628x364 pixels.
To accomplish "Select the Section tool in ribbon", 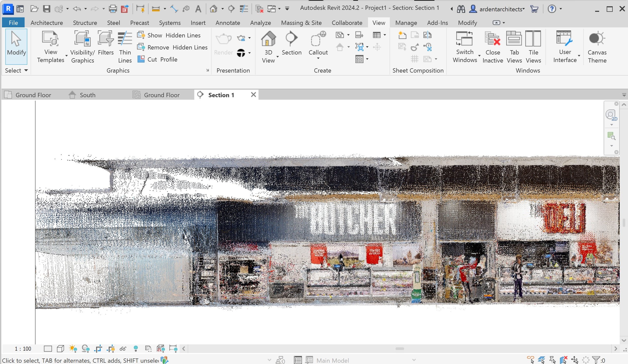I will coord(291,43).
